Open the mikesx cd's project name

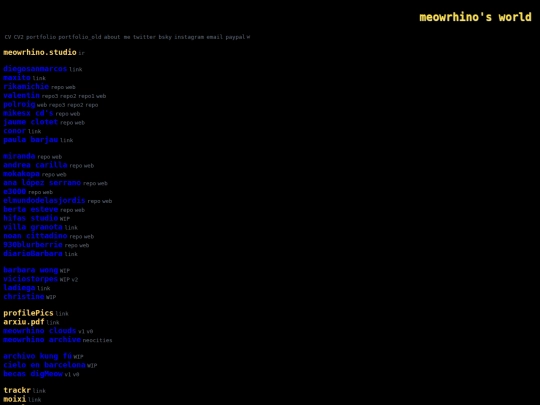28,113
